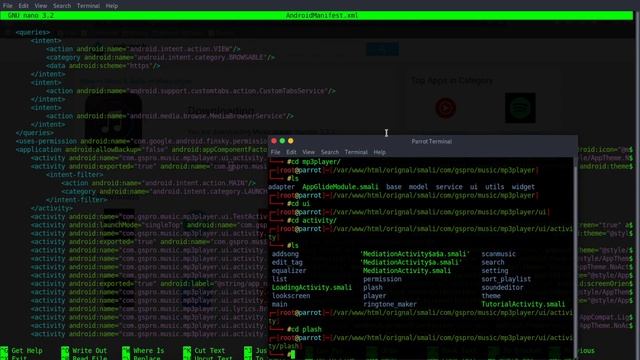Click <queries> opening tag in nano

(x=33, y=32)
